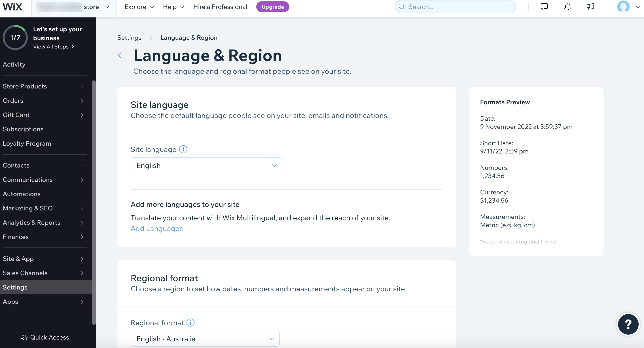Click the Wix logo
Image resolution: width=644 pixels, height=348 pixels.
(x=13, y=7)
